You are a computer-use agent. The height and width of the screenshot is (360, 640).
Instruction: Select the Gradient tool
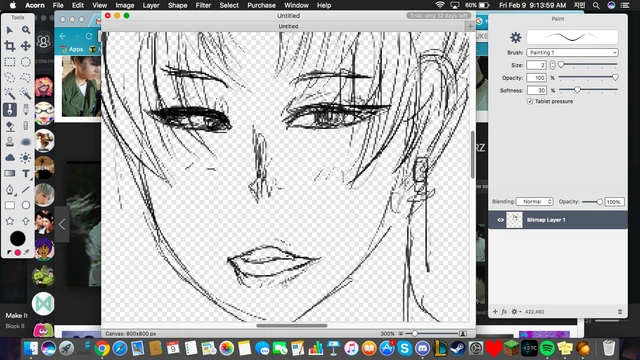[x=10, y=173]
